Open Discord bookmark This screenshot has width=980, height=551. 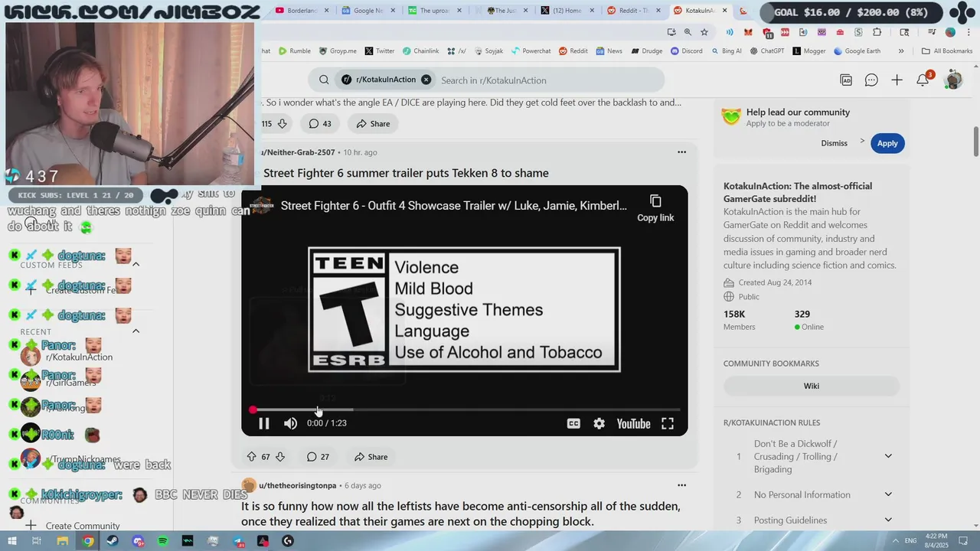[686, 51]
